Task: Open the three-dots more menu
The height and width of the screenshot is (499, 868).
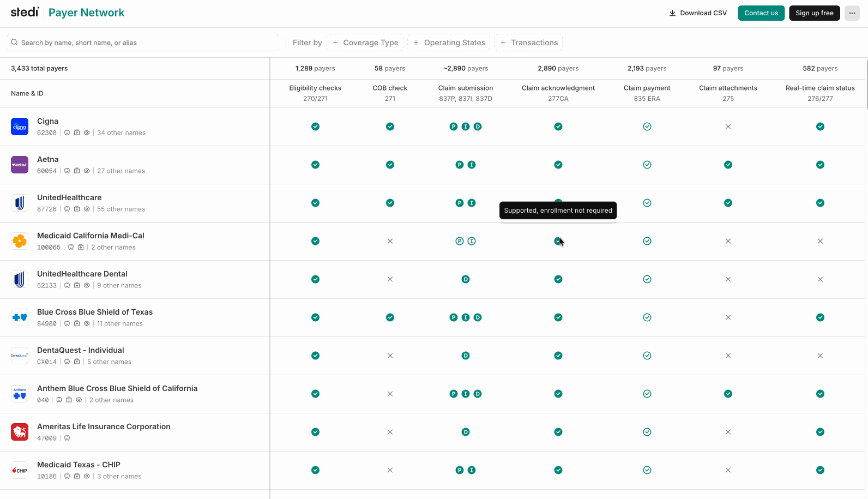Action: coord(852,13)
